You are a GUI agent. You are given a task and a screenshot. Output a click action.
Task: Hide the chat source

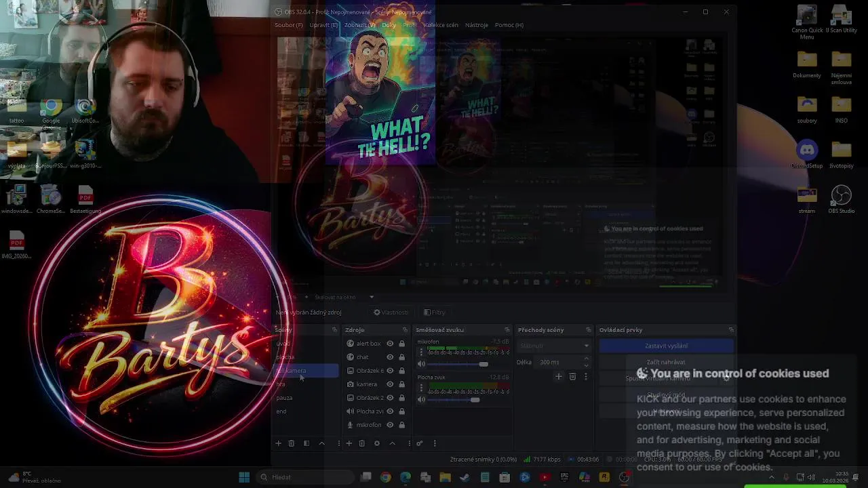point(390,357)
